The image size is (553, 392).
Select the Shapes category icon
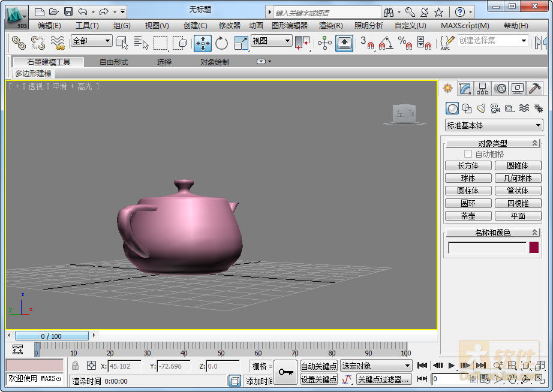467,108
